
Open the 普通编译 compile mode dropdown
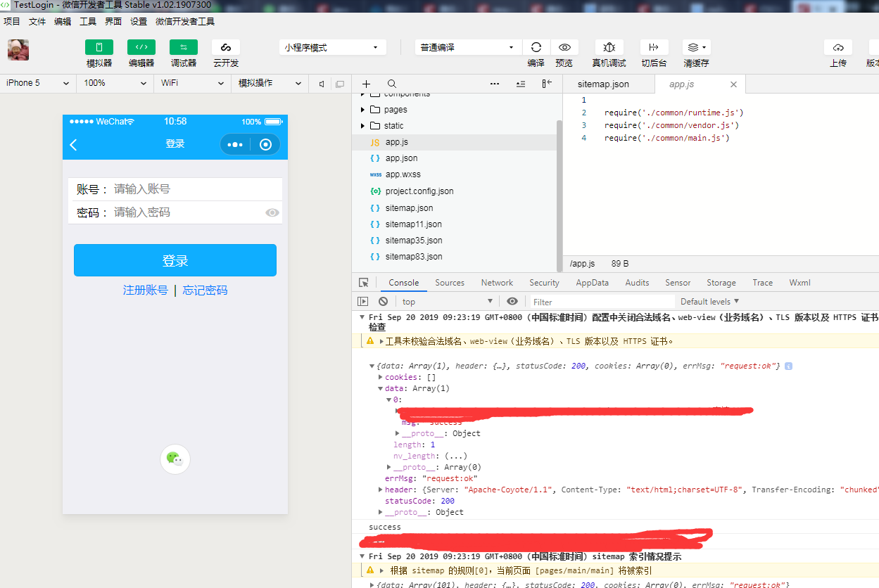[468, 47]
